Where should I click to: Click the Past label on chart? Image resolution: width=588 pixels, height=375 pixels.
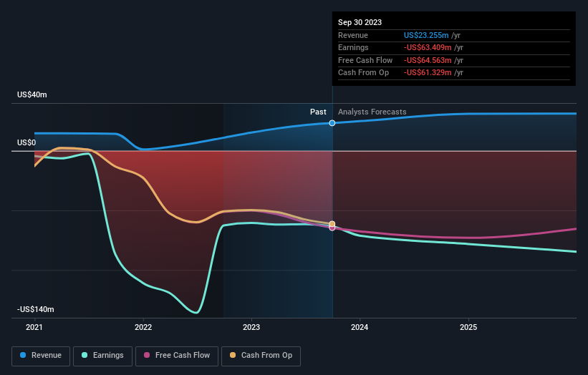tap(318, 112)
